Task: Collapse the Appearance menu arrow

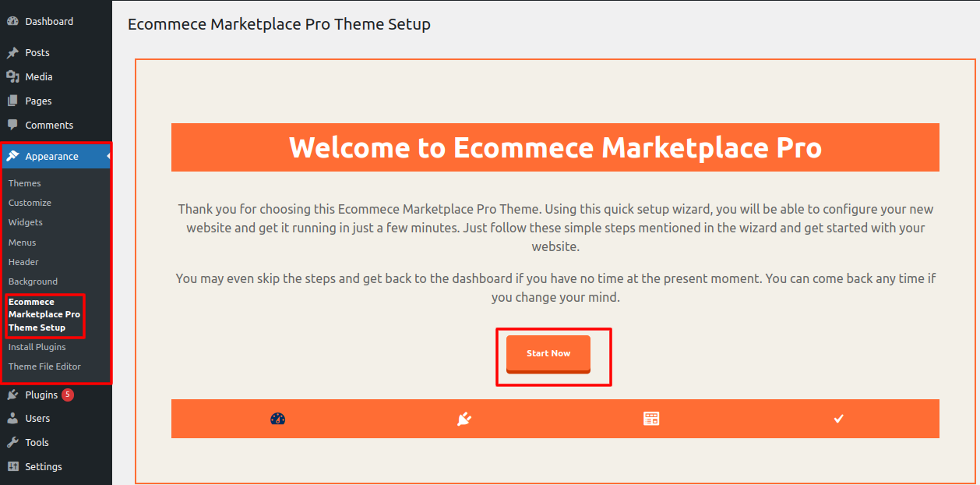Action: (x=108, y=157)
